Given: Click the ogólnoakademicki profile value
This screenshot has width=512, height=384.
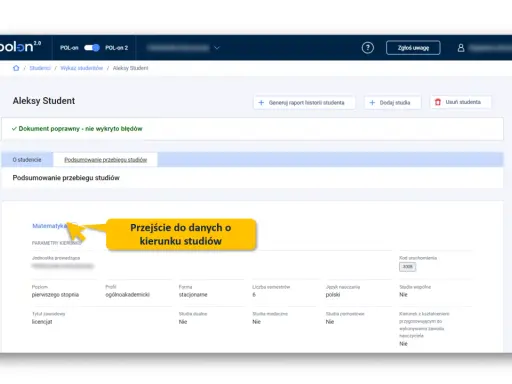Looking at the screenshot, I should coord(128,295).
